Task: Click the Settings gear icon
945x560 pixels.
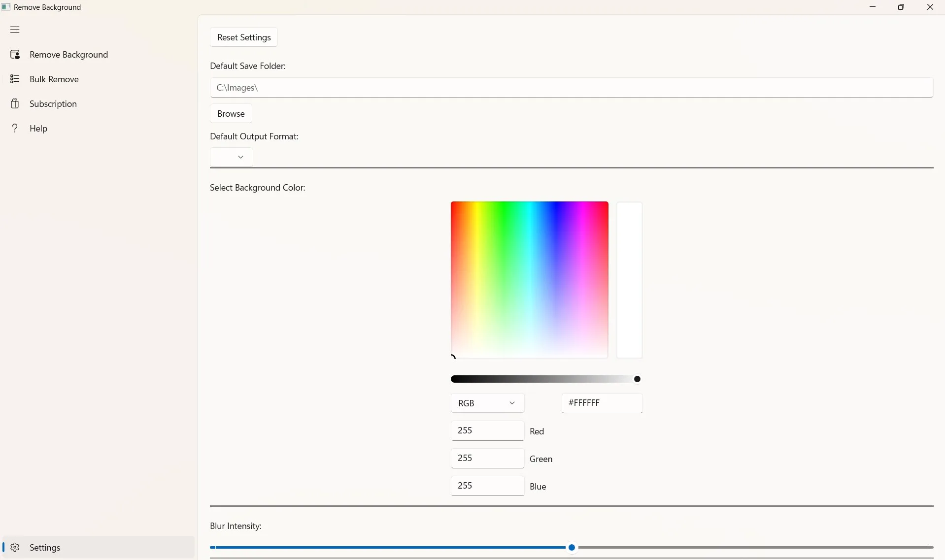Action: pos(15,547)
